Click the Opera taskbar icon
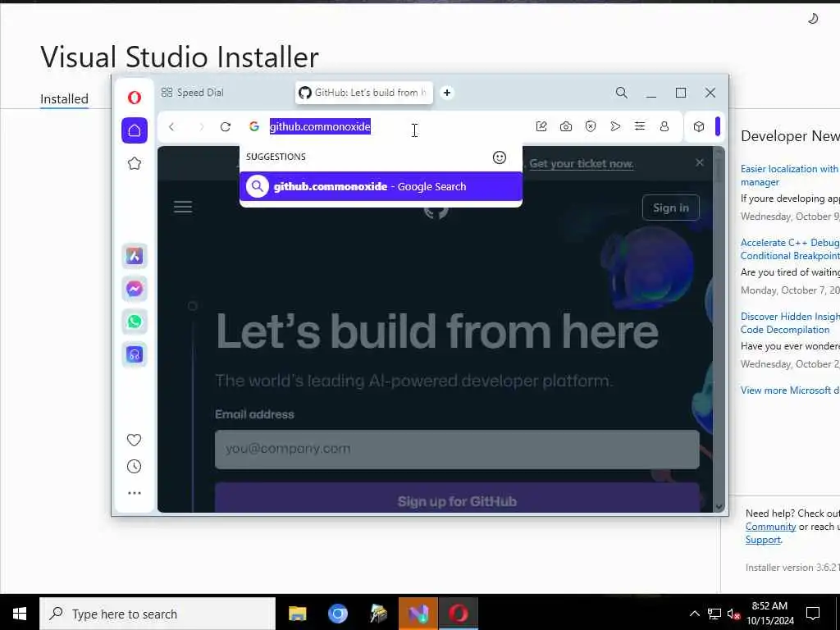The height and width of the screenshot is (630, 840). (459, 614)
